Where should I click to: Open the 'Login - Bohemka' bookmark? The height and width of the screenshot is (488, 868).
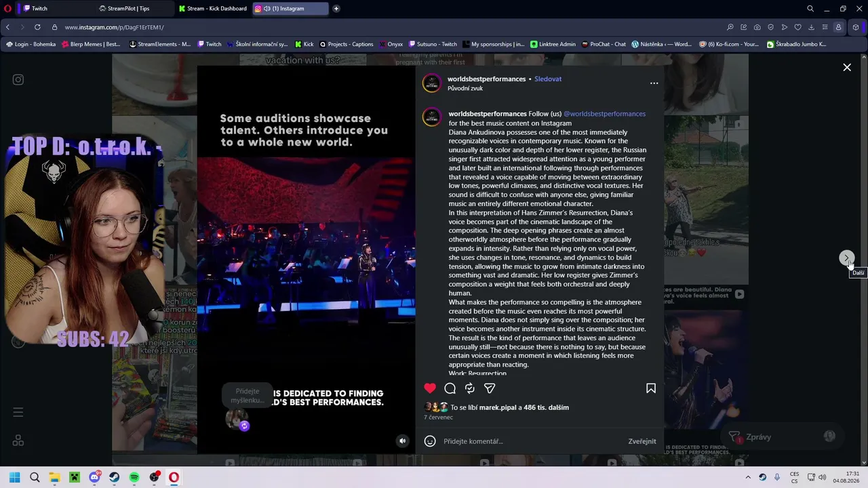tap(31, 44)
